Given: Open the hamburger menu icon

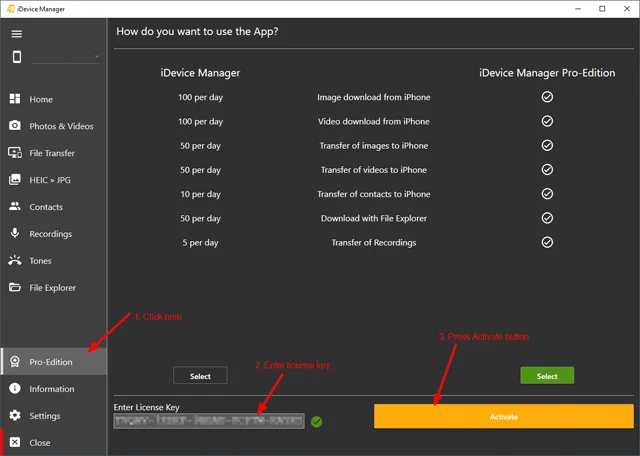Looking at the screenshot, I should pos(17,34).
